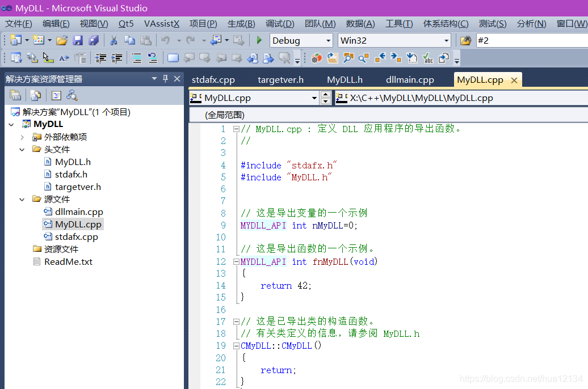Image resolution: width=588 pixels, height=389 pixels.
Task: Open the 文件(F) menu
Action: [19, 24]
